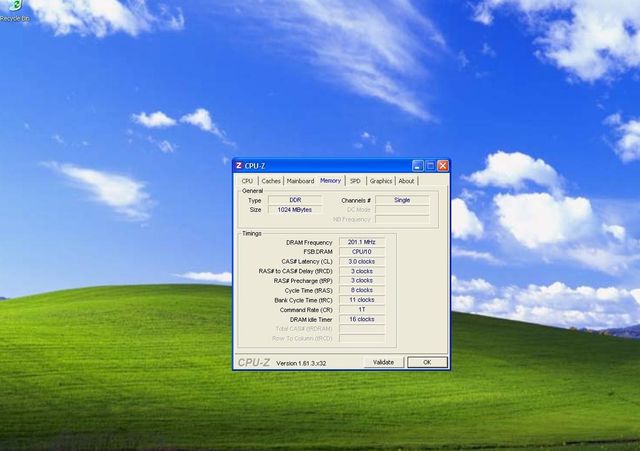The height and width of the screenshot is (451, 640).
Task: Click the RAS# Precharge (tRP) value field
Action: coord(362,280)
